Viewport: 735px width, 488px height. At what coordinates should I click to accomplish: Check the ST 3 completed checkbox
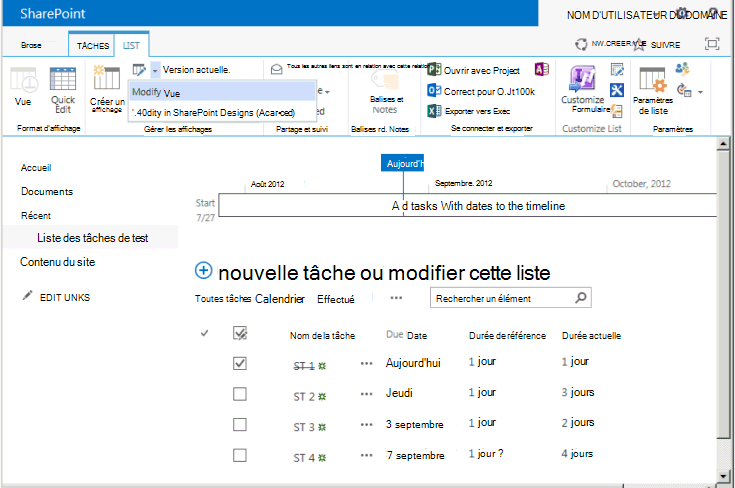click(240, 424)
